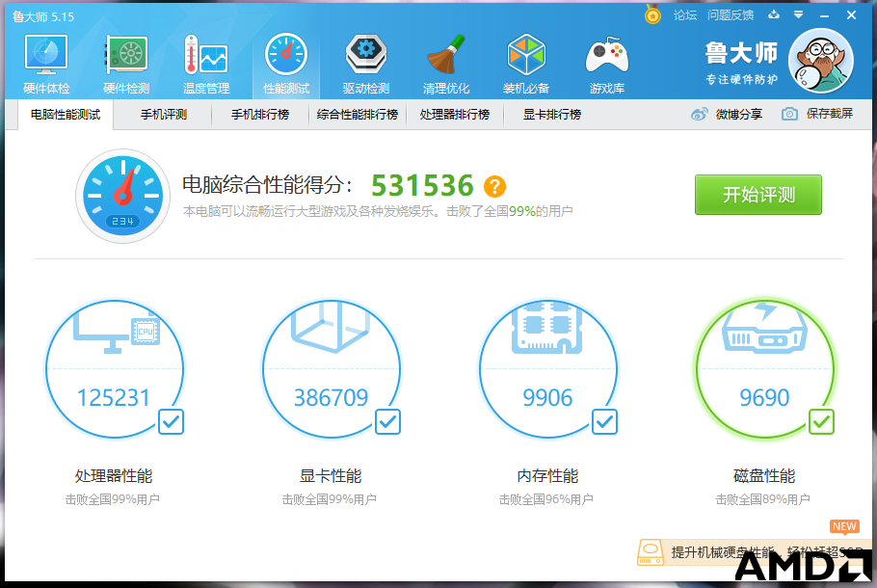The width and height of the screenshot is (877, 588).
Task: Toggle the 处理器性能 checkbox
Action: pos(171,422)
